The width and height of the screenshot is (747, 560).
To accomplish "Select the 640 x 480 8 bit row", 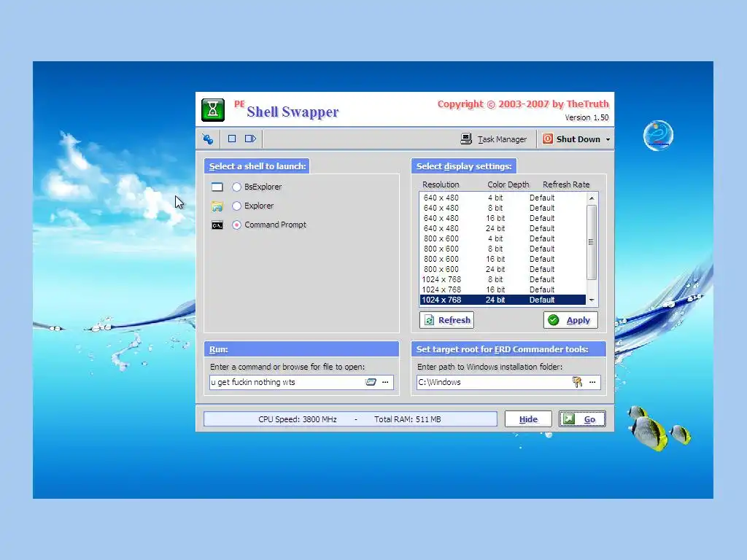I will click(x=503, y=208).
